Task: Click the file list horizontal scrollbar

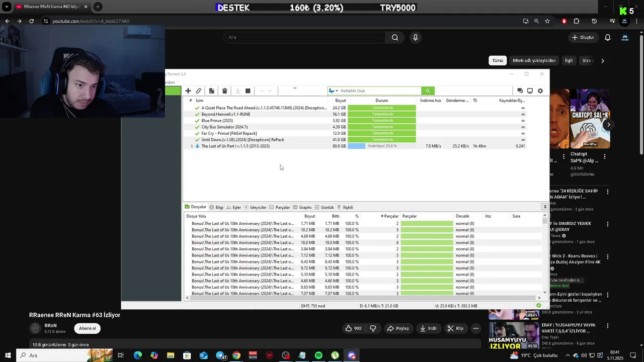Action: 363,298
